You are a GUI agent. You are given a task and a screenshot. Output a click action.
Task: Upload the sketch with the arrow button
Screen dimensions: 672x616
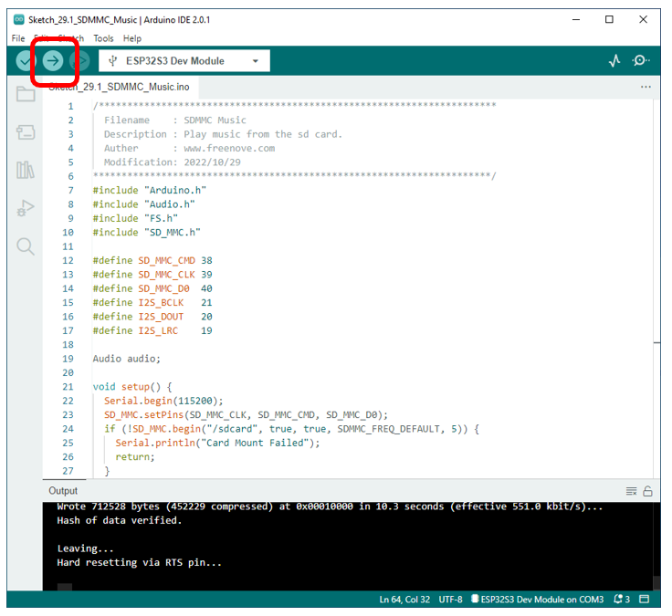(53, 61)
